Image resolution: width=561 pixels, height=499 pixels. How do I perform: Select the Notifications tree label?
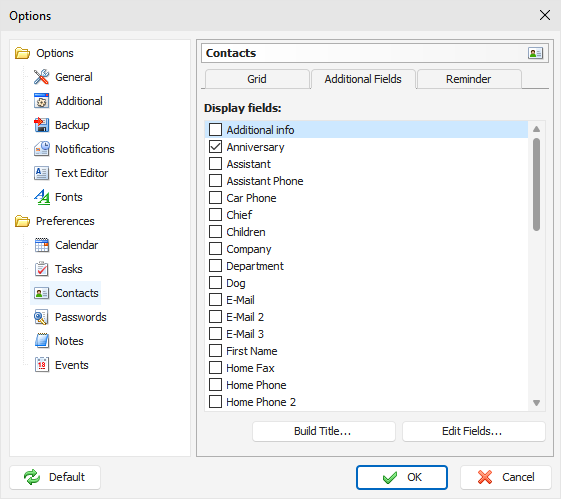tap(85, 149)
